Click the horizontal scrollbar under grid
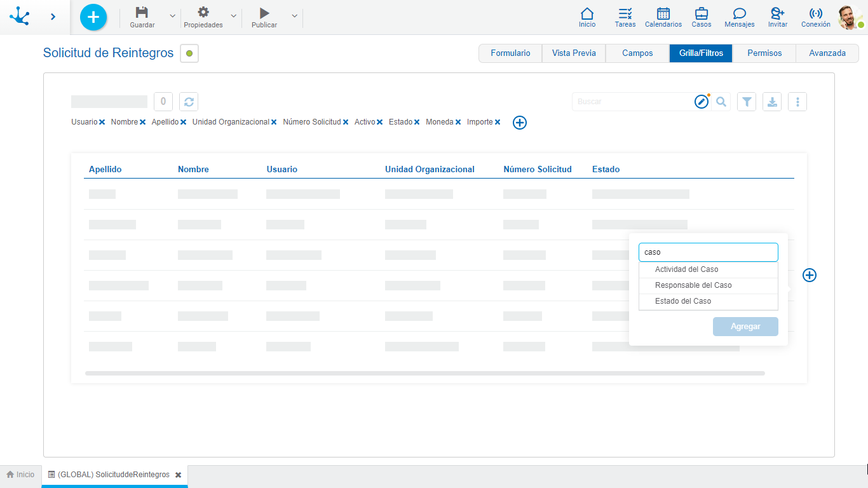Viewport: 868px width, 488px height. coord(424,374)
